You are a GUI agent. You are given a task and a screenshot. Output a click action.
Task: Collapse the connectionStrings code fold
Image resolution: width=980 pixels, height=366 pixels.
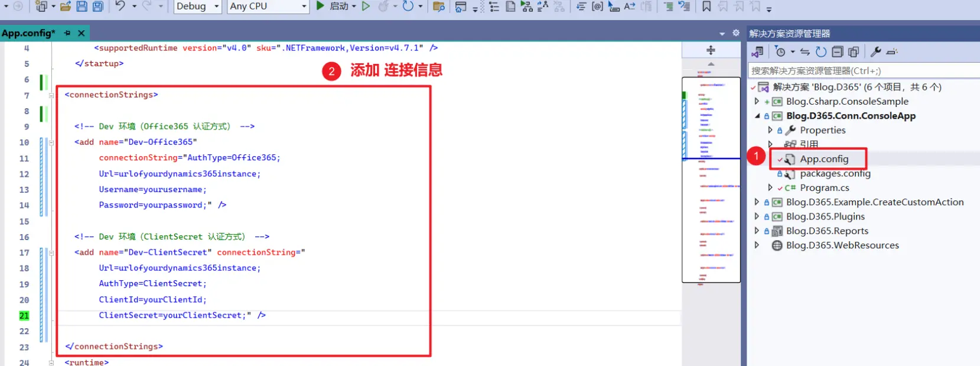[x=51, y=95]
